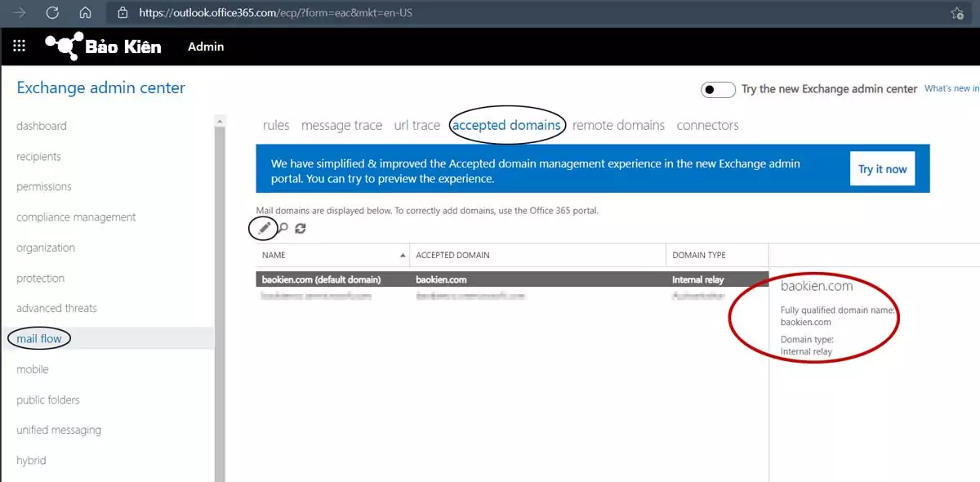Open the message trace tab
This screenshot has width=980, height=482.
click(x=341, y=125)
